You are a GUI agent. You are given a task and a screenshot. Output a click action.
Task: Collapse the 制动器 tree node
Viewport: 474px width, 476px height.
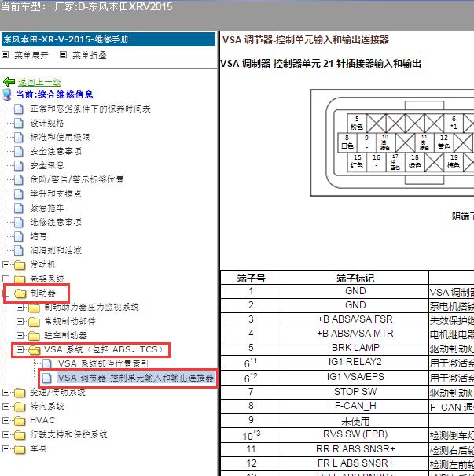6,293
